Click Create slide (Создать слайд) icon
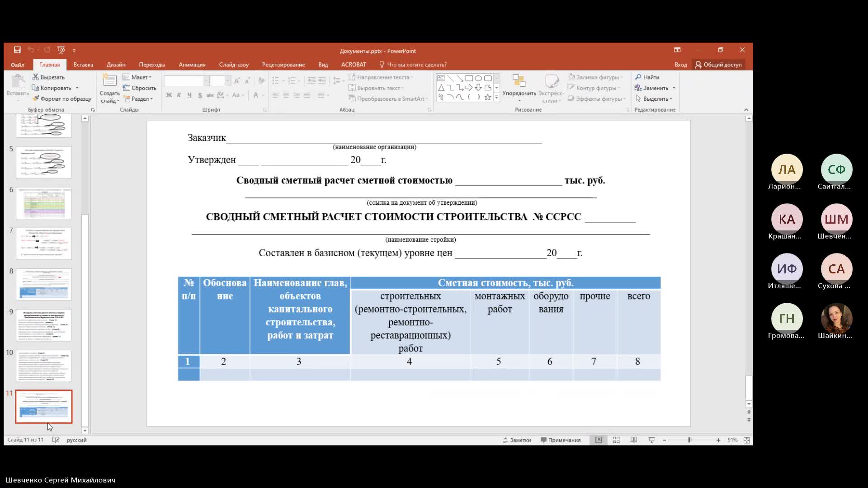The image size is (868, 488). [109, 80]
